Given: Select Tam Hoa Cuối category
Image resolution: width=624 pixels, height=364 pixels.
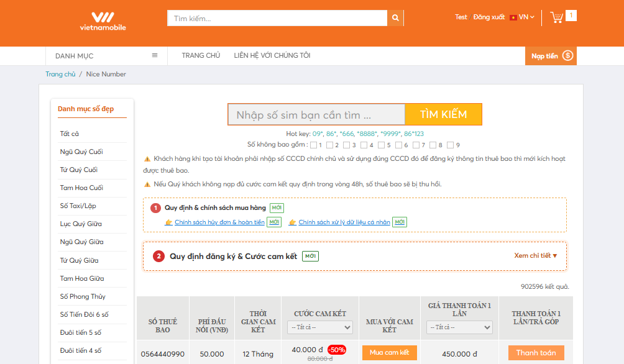Looking at the screenshot, I should coord(81,188).
